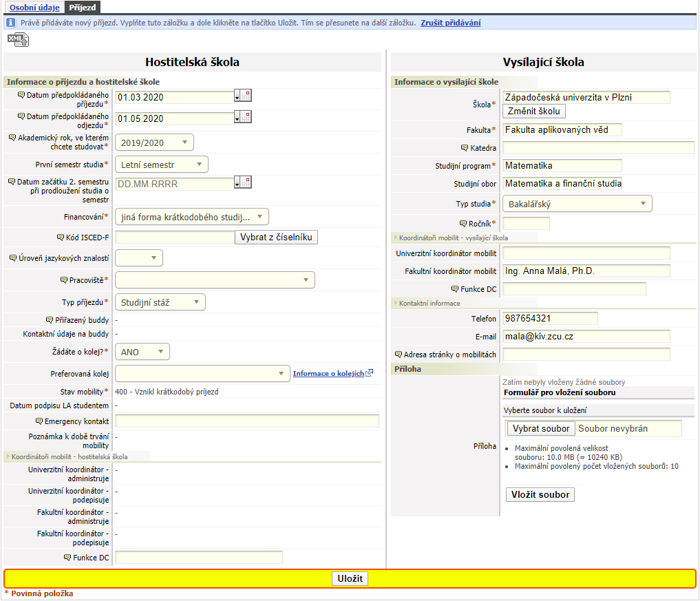This screenshot has height=601, width=700.
Task: Open the Financování dropdown
Action: (192, 217)
